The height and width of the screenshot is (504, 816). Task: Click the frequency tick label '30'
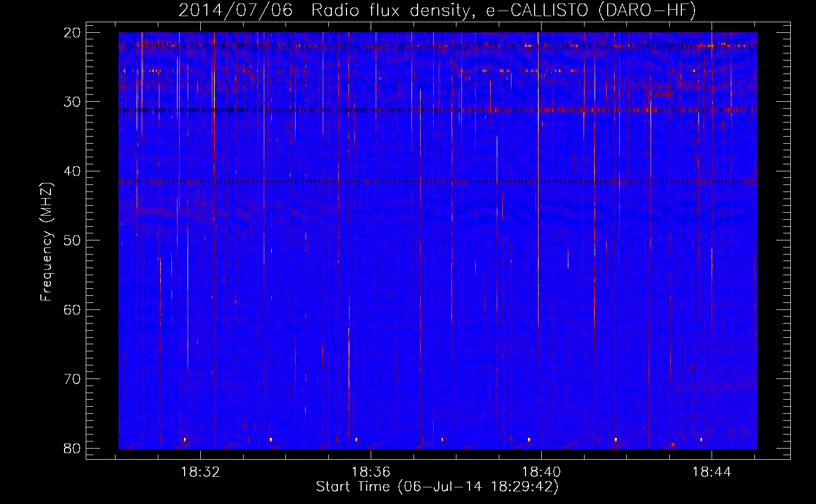point(73,102)
